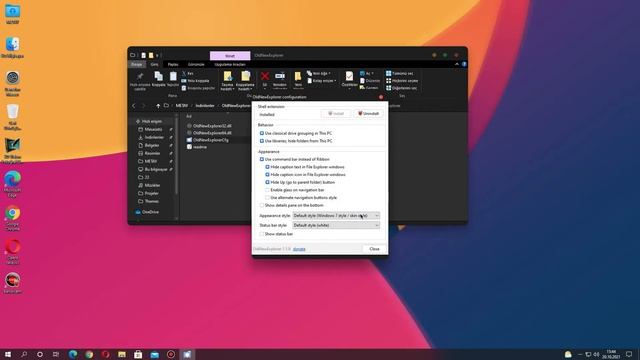Switch to the Paylaş ribbon tab
640x360 pixels.
point(173,64)
